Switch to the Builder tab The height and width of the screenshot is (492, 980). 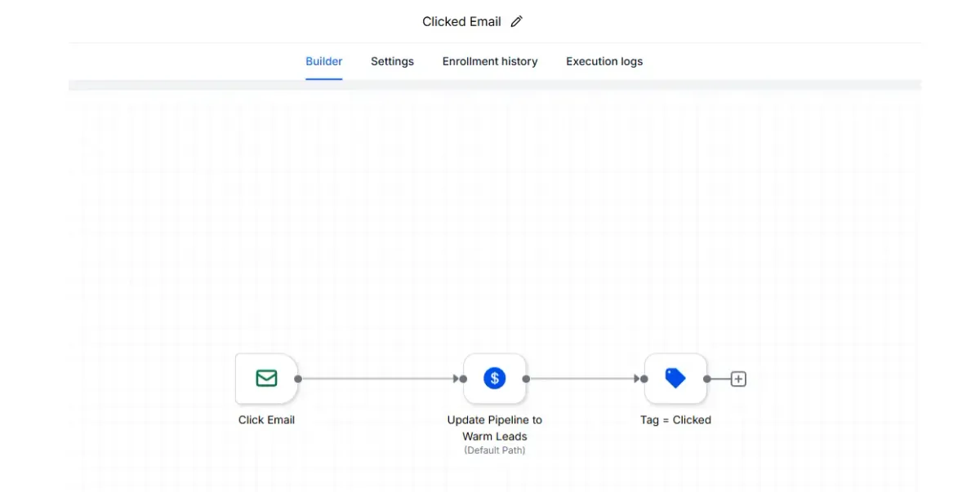324,61
